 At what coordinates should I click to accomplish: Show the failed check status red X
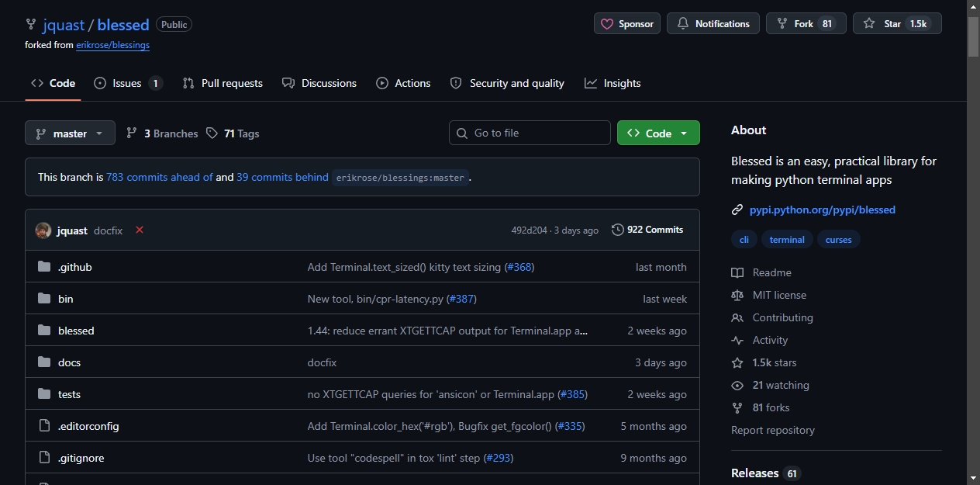[140, 230]
